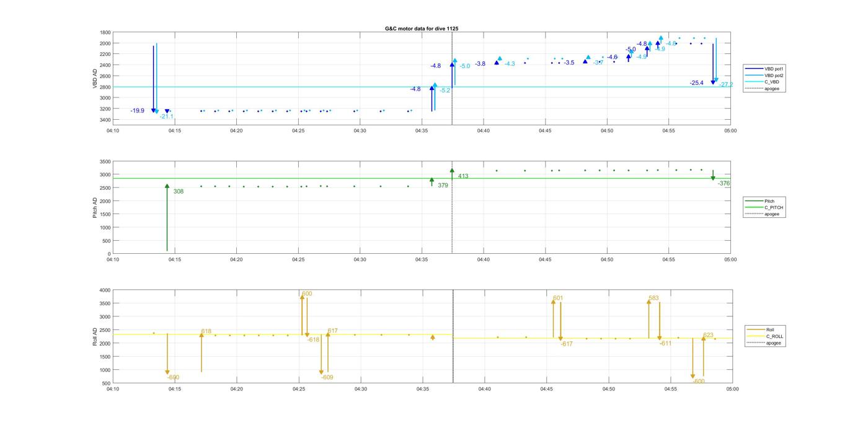Screen dimensions: 868x430
Task: Click the '2800' tick on VBD axis
Action: (105, 87)
